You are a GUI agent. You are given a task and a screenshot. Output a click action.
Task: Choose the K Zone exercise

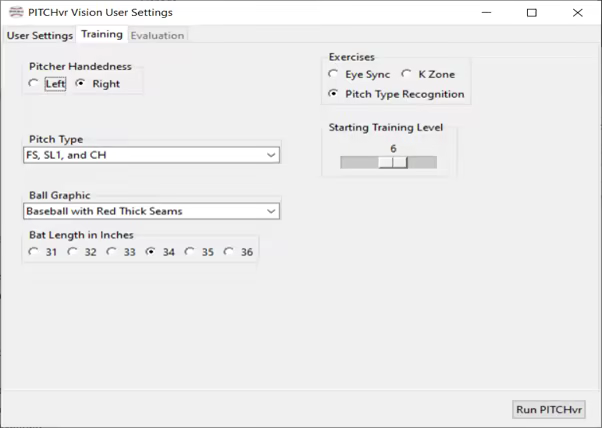[406, 74]
